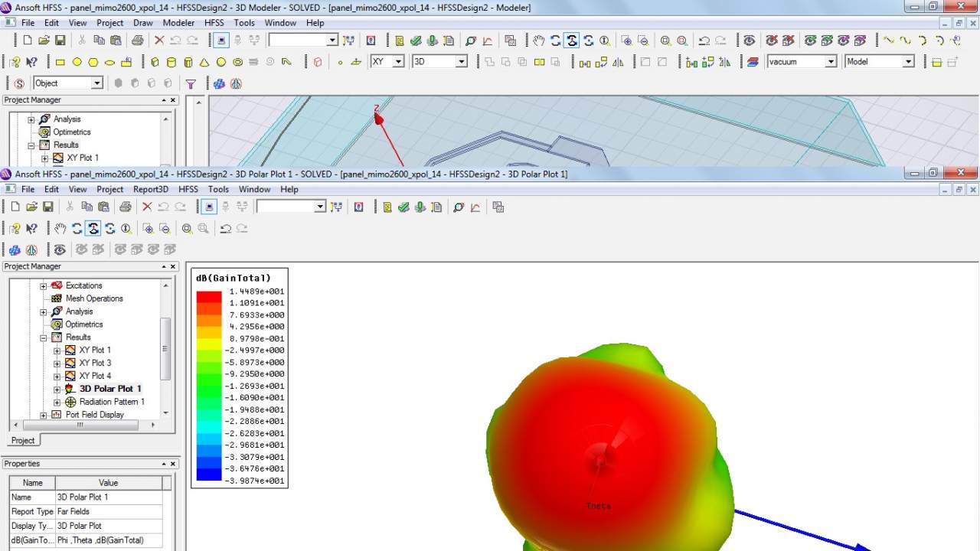This screenshot has height=551, width=980.
Task: Toggle highlighted rotate mode in 3D Polar Plot toolbar
Action: pos(93,228)
